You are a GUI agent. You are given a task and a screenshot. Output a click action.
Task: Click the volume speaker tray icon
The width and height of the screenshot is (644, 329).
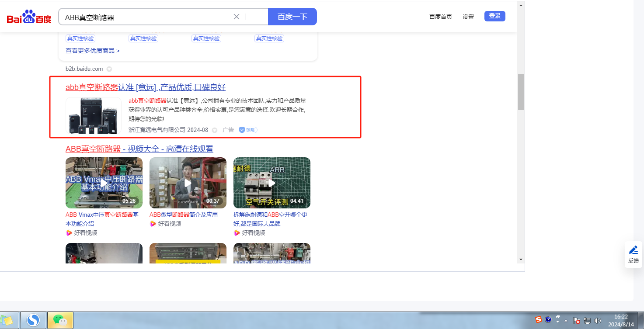598,320
